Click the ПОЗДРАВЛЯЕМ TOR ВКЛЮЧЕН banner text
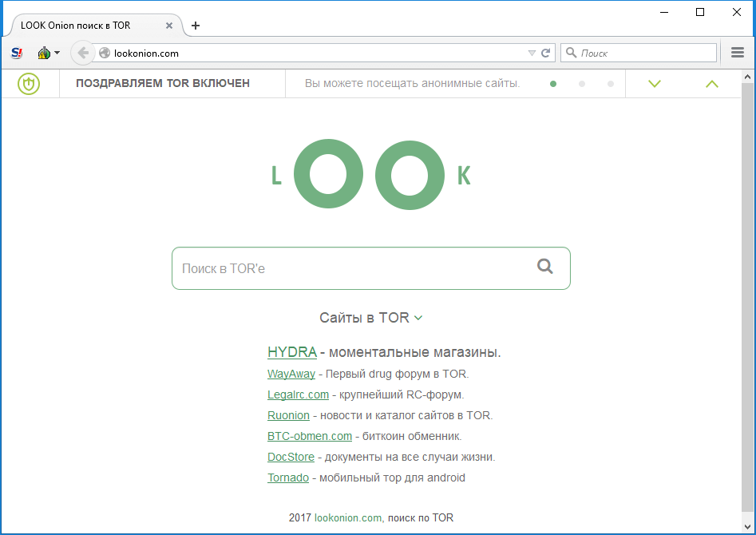 coord(163,84)
